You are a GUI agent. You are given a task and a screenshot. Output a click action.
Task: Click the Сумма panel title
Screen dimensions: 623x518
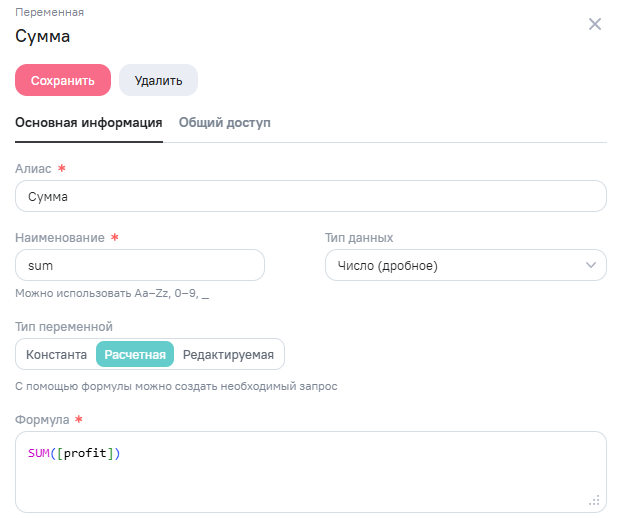tap(43, 37)
